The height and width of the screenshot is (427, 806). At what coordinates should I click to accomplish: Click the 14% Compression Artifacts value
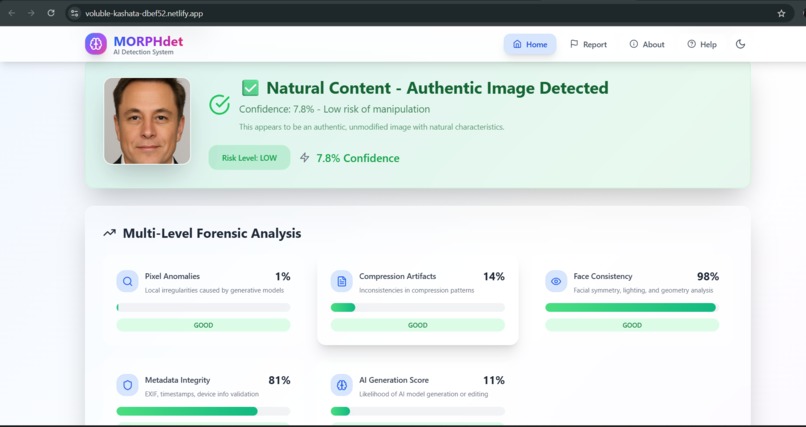(x=493, y=277)
